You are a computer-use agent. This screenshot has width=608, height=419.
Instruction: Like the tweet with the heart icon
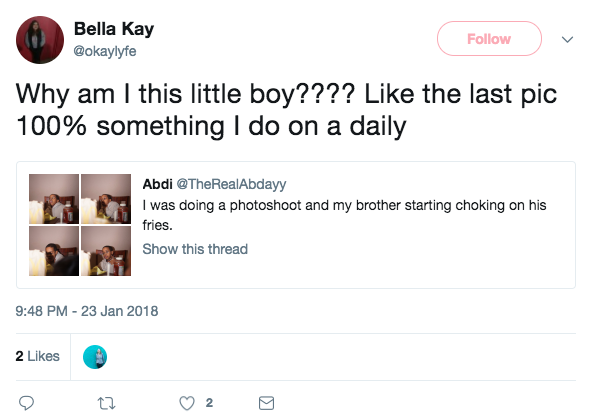pos(187,403)
